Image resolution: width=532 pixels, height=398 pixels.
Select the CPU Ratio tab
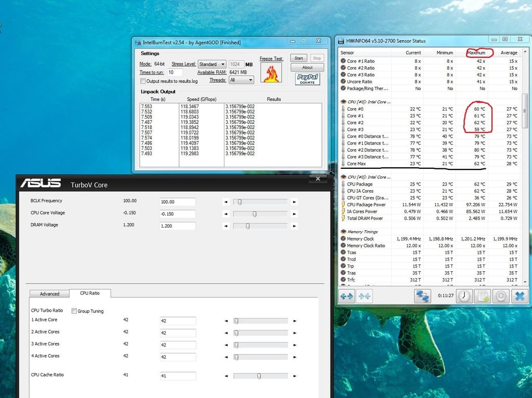point(90,293)
